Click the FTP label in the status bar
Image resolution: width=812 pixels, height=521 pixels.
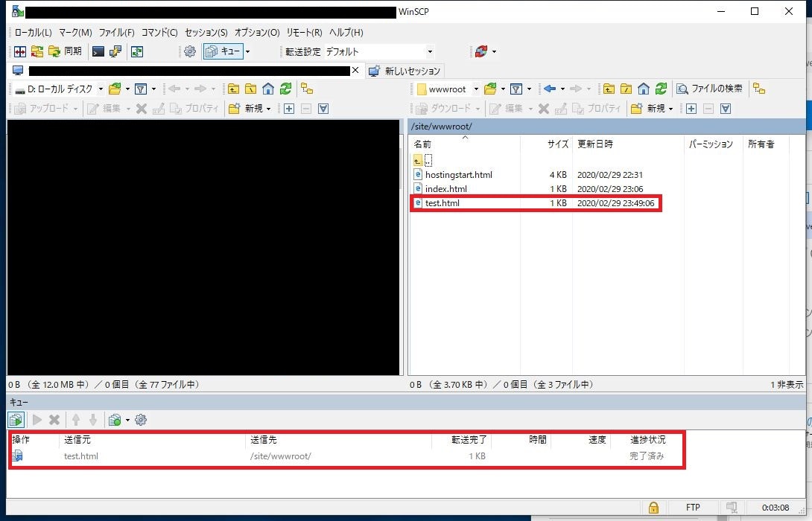693,508
